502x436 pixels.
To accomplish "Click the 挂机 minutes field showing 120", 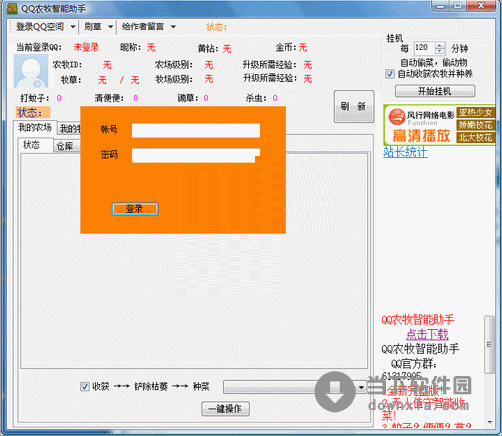I will 425,48.
